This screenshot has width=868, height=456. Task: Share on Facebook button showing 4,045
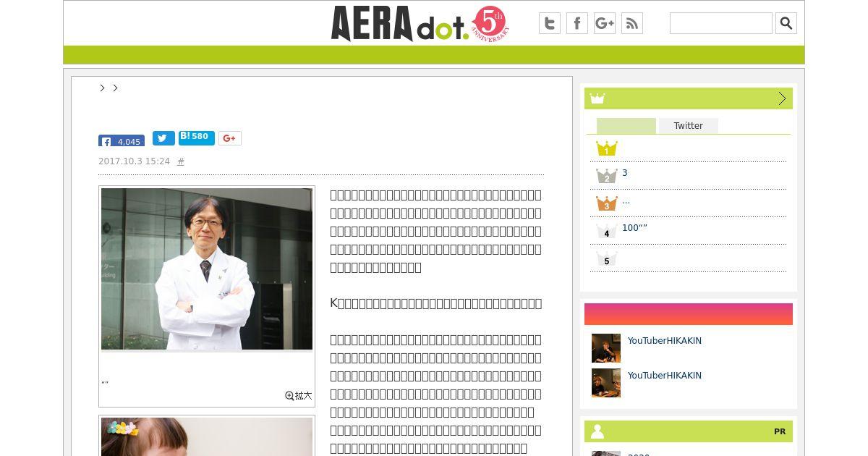click(122, 141)
